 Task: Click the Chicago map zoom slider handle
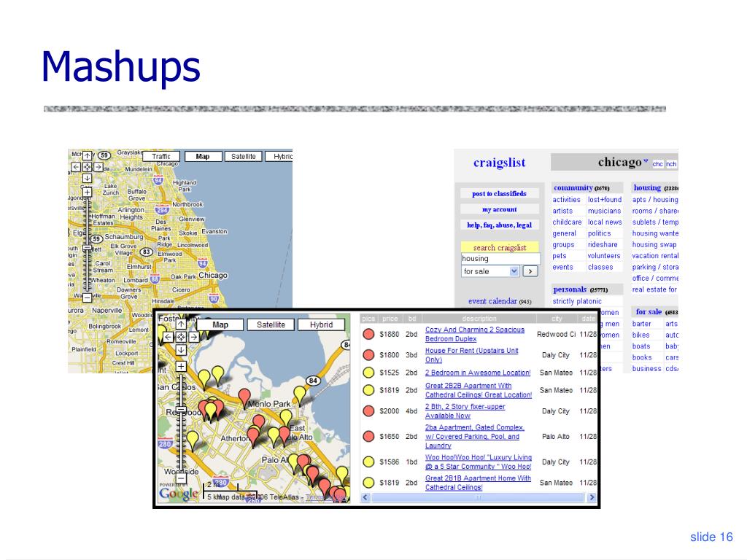point(88,248)
